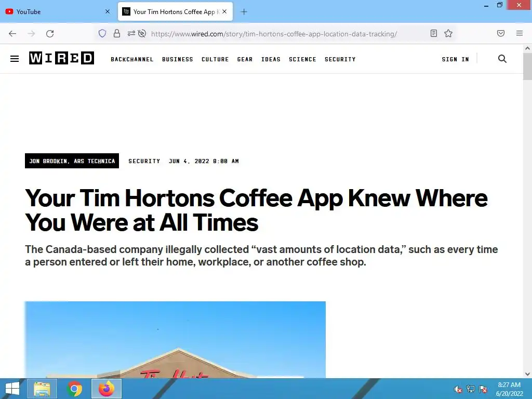Close the Tim Hortons article tab
Screen dimensions: 532x399
click(x=224, y=11)
